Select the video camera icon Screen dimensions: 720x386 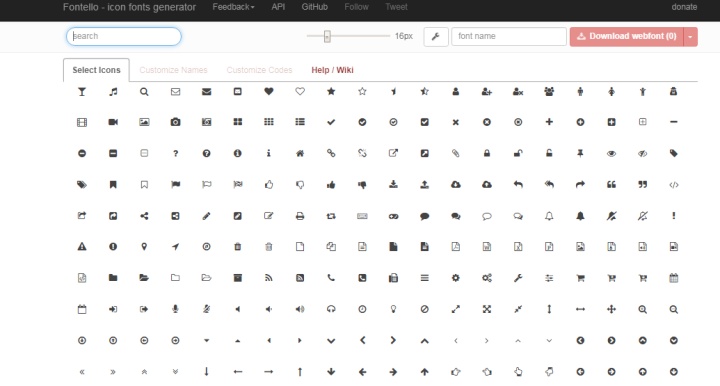click(x=113, y=122)
